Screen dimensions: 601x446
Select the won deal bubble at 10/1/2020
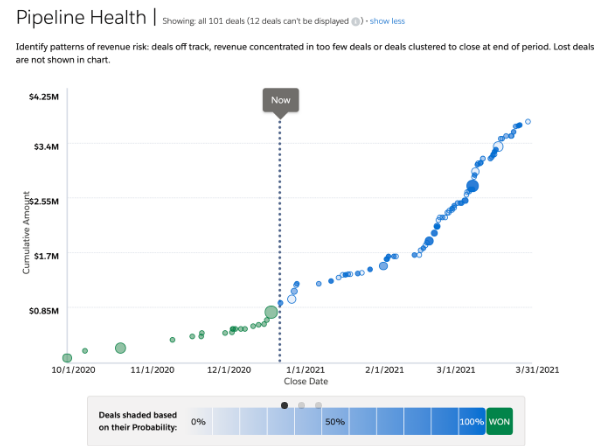pyautogui.click(x=67, y=358)
